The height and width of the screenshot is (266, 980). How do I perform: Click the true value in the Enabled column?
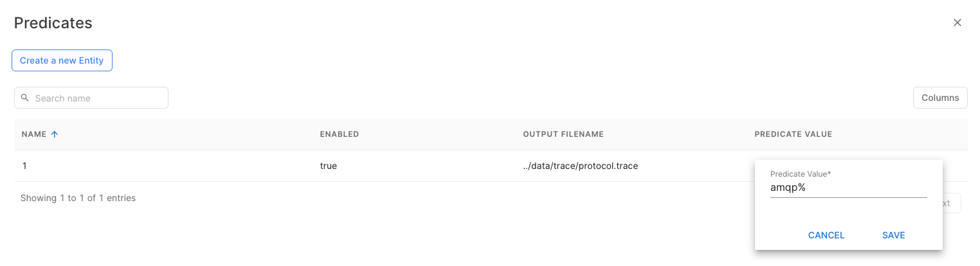click(x=328, y=166)
